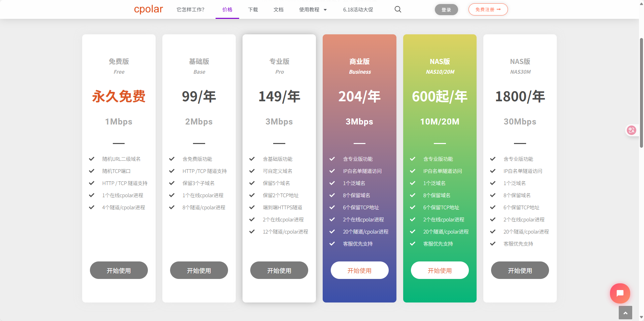Image resolution: width=644 pixels, height=321 pixels.
Task: Click the 204/年 price text
Action: tap(360, 97)
